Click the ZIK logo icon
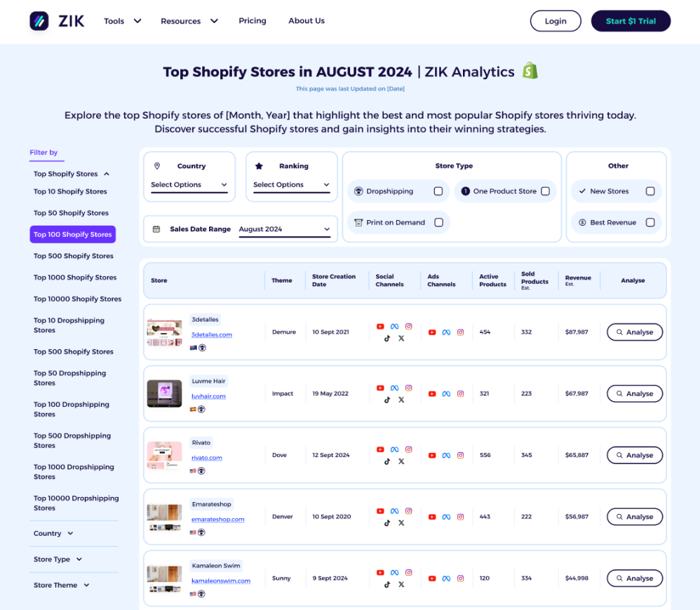Screen dimensions: 700x610 [x=39, y=21]
